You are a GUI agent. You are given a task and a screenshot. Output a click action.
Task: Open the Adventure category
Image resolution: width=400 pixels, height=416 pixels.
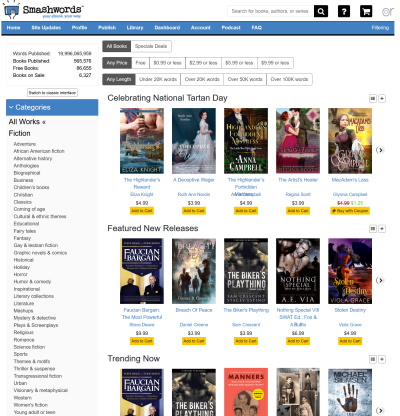(x=25, y=144)
